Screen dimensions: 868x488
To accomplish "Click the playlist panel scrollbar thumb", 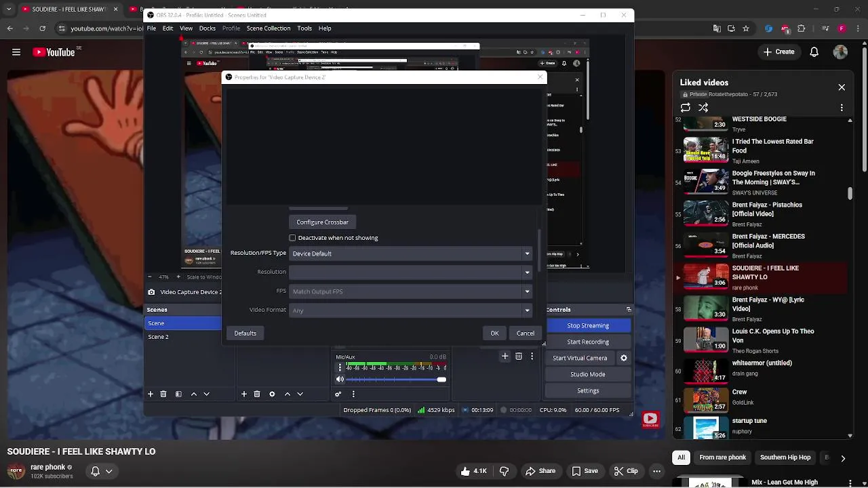I will click(x=850, y=193).
